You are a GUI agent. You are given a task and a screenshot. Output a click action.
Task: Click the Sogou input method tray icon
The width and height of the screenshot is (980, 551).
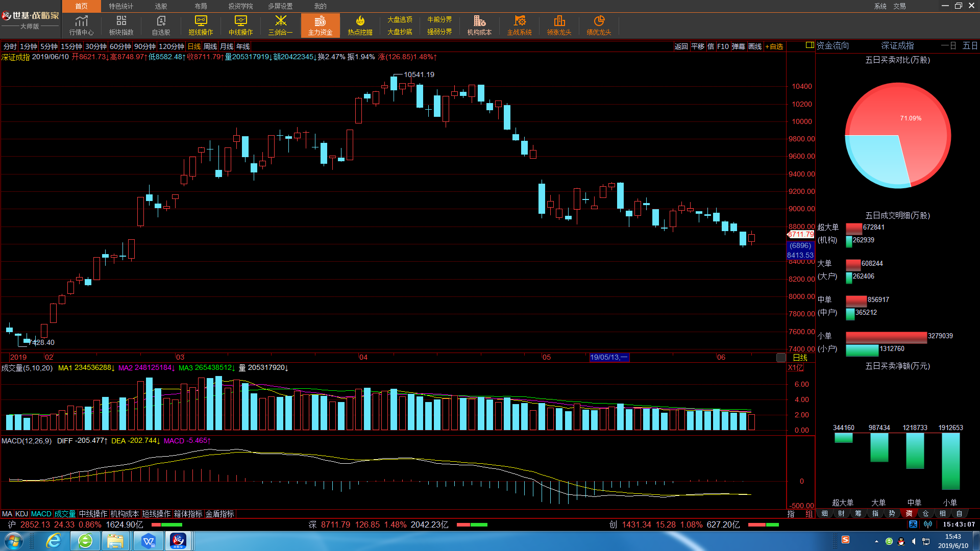click(x=846, y=540)
